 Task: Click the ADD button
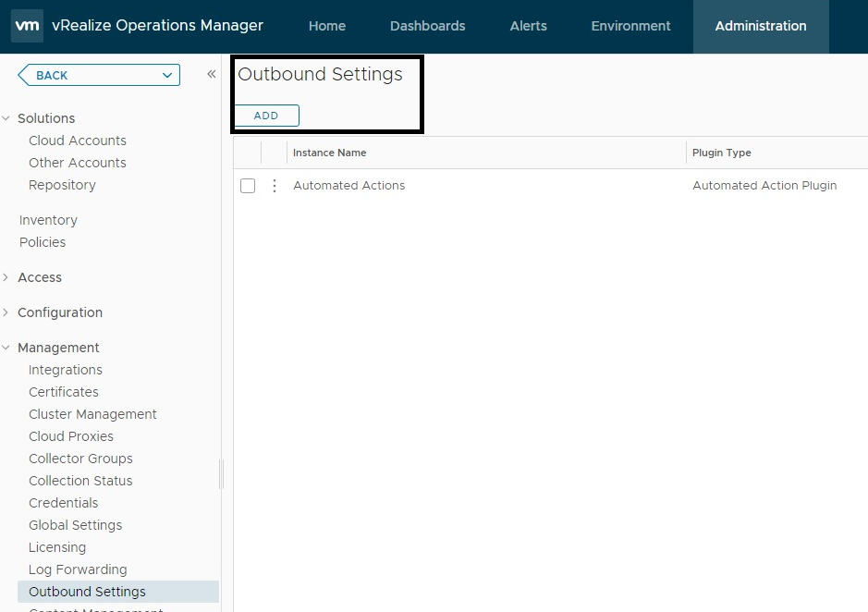point(266,116)
